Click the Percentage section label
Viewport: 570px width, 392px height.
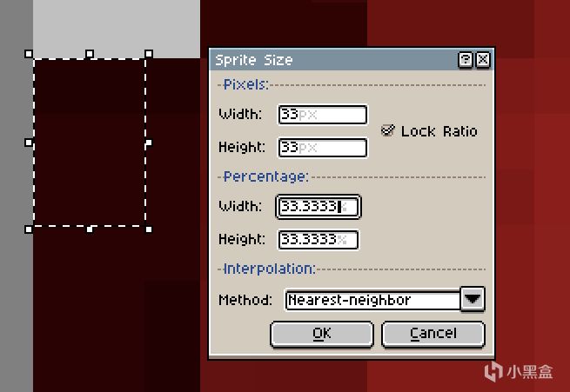(265, 176)
